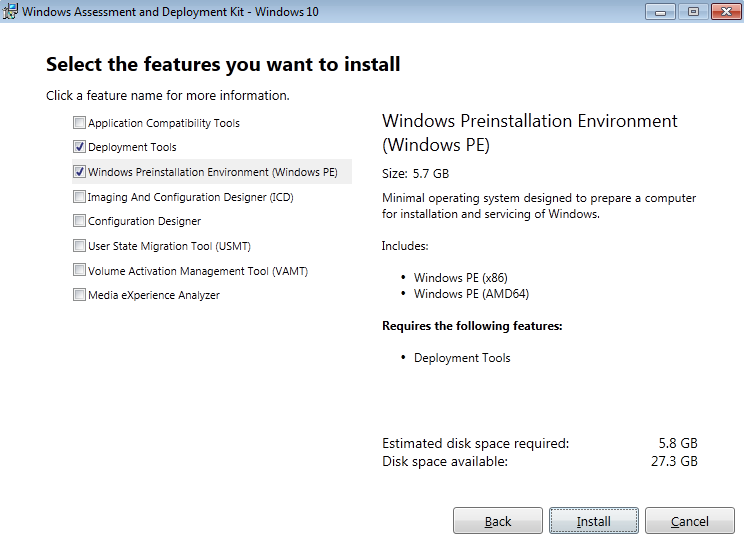This screenshot has height=543, width=744.
Task: Show info for the Deployment Tools label
Action: click(132, 147)
